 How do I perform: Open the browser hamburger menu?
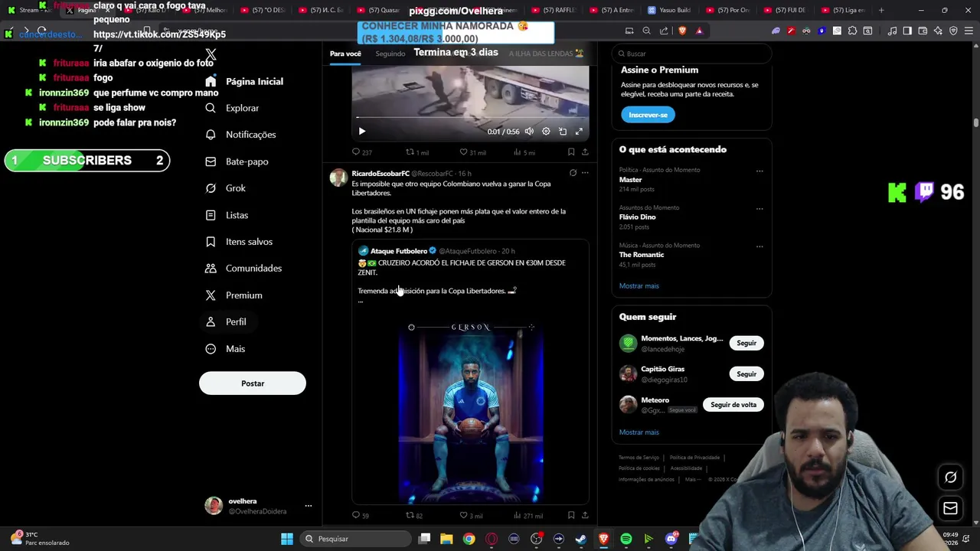point(969,31)
